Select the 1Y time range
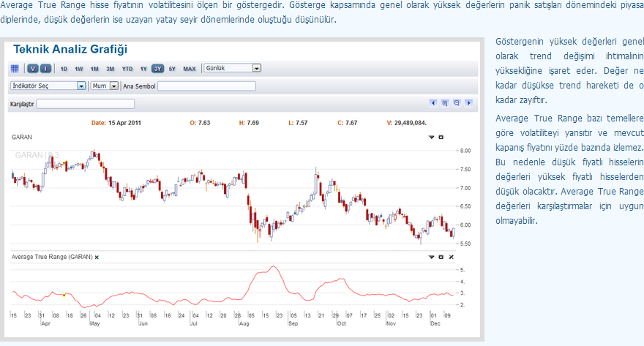Screen dimensions: 644x346 (x=143, y=69)
